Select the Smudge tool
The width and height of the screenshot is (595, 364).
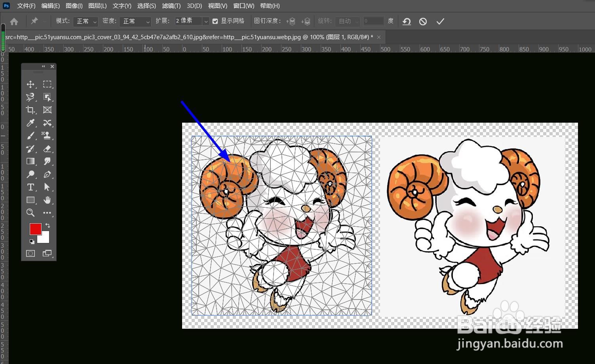click(47, 161)
